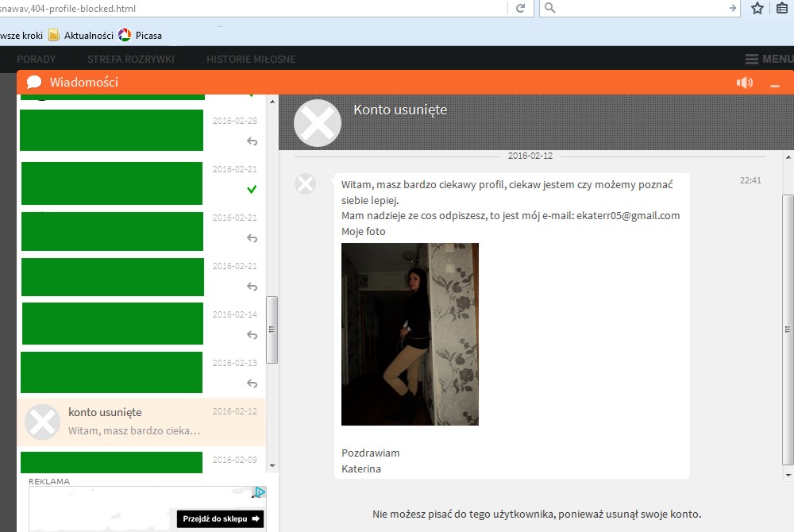The image size is (794, 532).
Task: Focus the browser search input field
Action: [639, 8]
